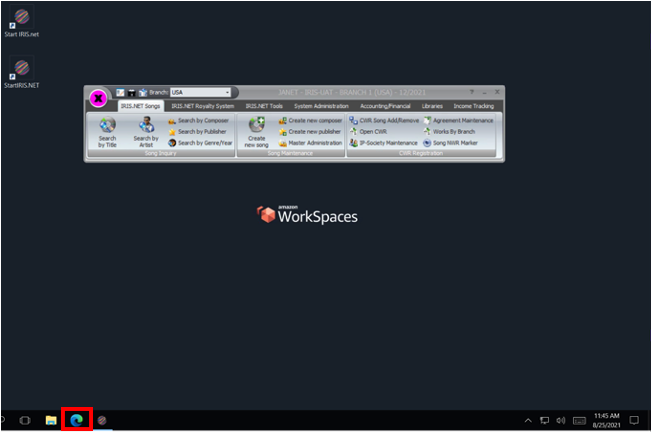
Task: Click the round pink IRIS application button
Action: 98,97
